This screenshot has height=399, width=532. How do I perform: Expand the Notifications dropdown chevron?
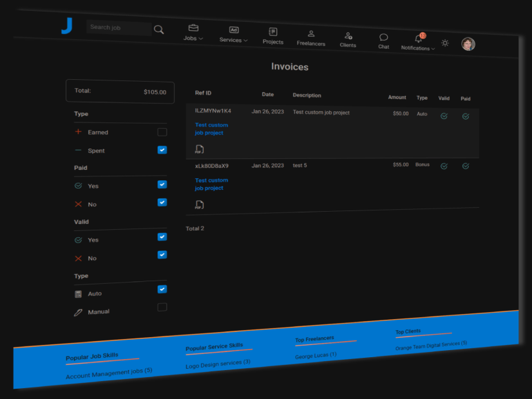tap(433, 49)
